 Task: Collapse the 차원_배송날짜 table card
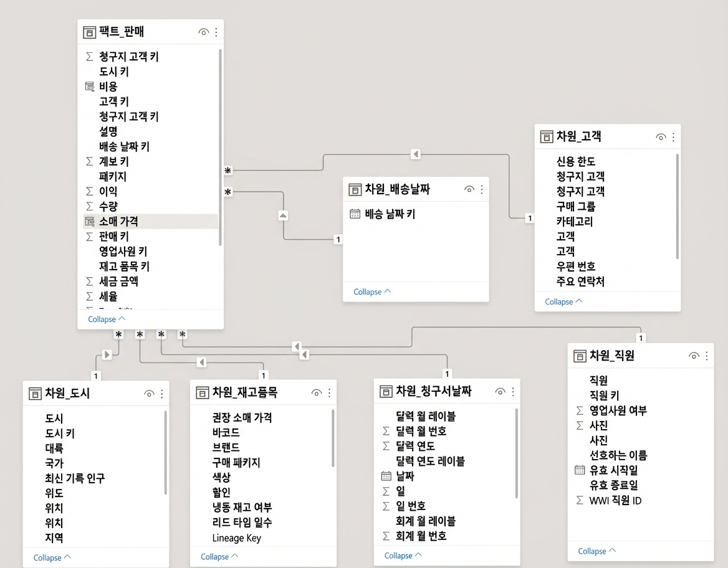[372, 292]
